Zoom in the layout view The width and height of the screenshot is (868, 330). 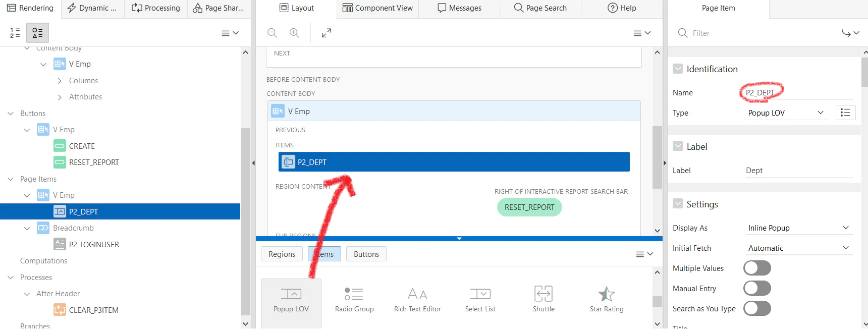(x=294, y=33)
